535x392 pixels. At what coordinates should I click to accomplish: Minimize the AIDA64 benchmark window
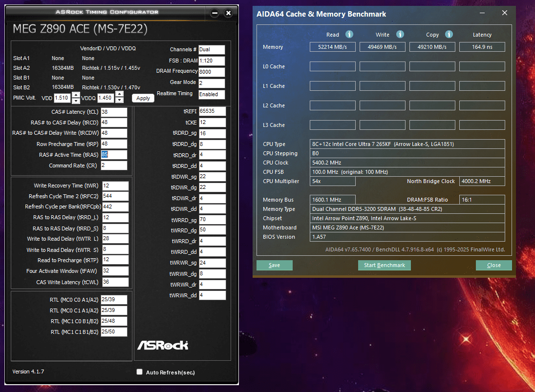point(482,13)
